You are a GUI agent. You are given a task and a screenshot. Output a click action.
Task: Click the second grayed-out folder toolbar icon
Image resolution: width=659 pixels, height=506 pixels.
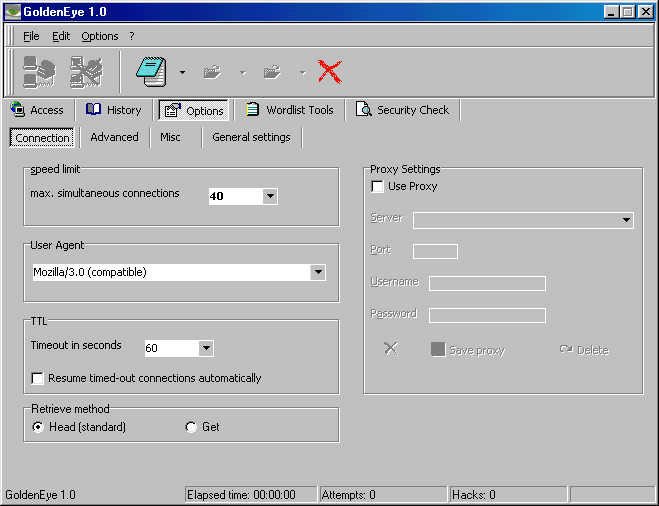pyautogui.click(x=271, y=72)
